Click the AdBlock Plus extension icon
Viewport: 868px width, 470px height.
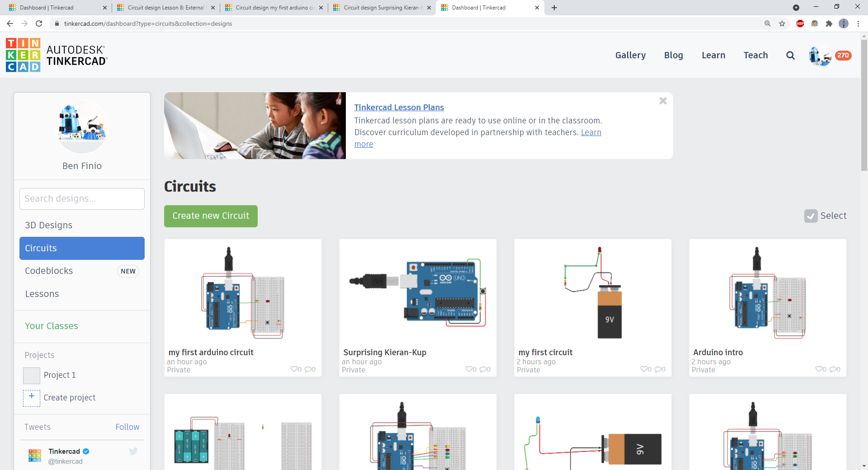point(800,23)
